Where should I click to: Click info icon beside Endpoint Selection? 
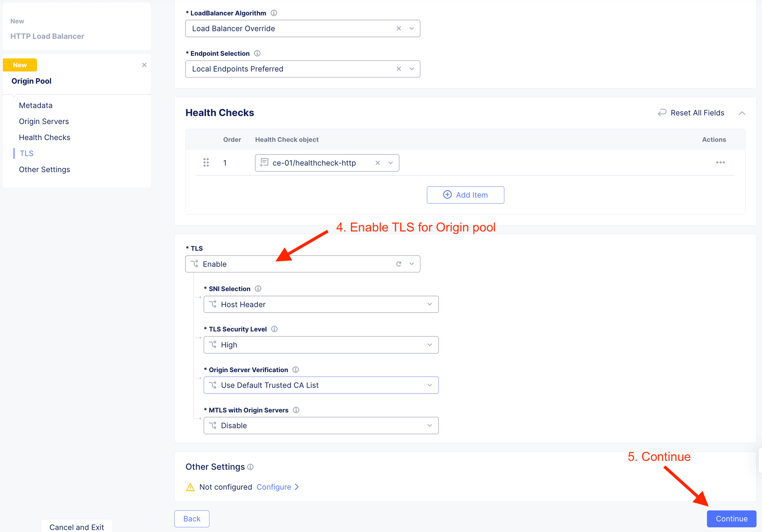coord(257,54)
